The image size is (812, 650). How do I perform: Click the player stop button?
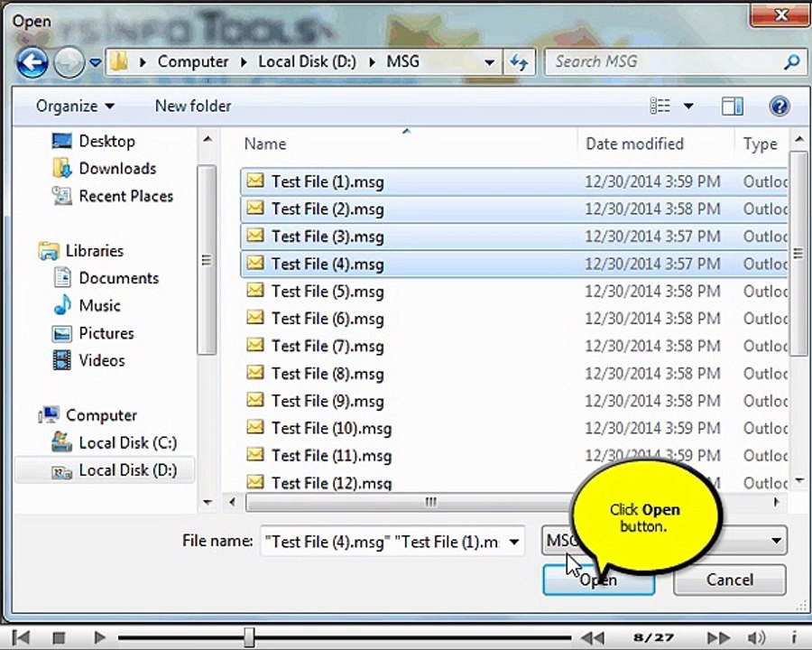[59, 637]
